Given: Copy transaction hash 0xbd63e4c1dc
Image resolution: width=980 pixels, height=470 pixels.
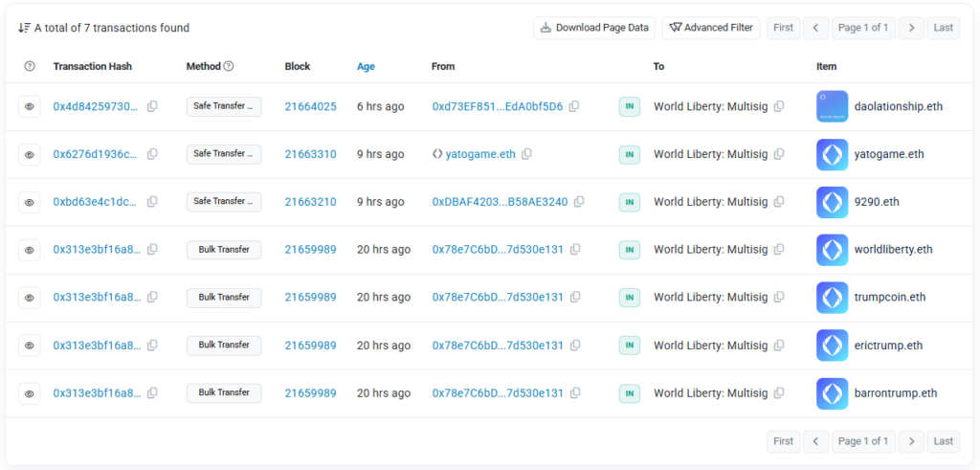Looking at the screenshot, I should 152,202.
